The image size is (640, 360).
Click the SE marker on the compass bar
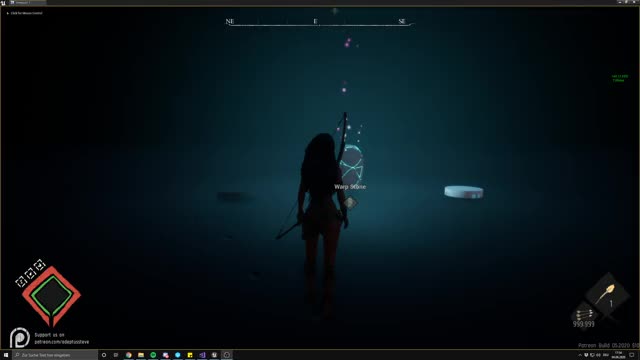point(402,21)
